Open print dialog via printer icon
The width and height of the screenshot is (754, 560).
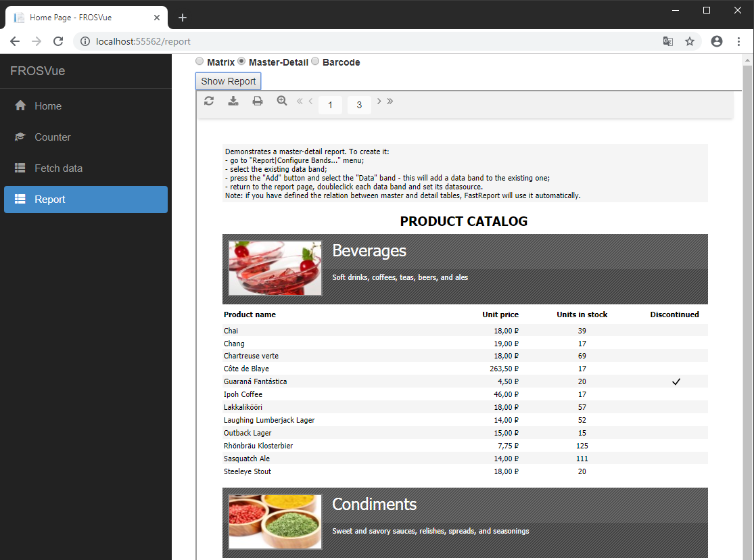tap(258, 101)
